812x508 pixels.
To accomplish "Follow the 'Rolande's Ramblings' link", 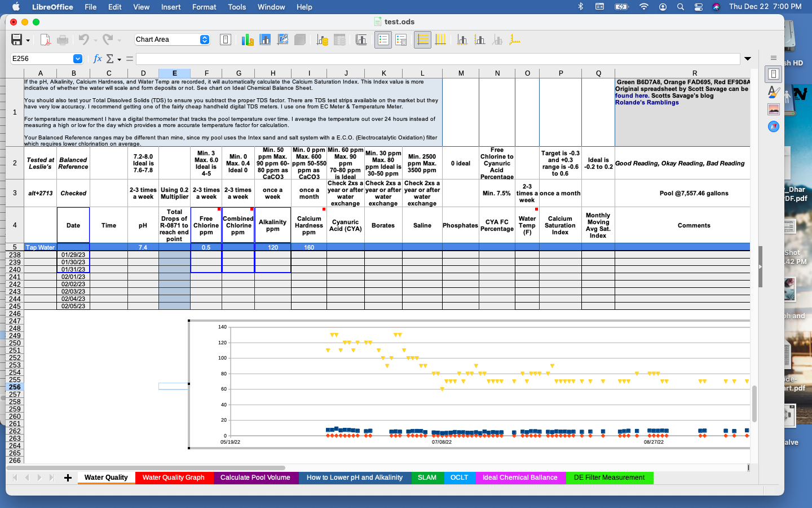I will pyautogui.click(x=647, y=102).
